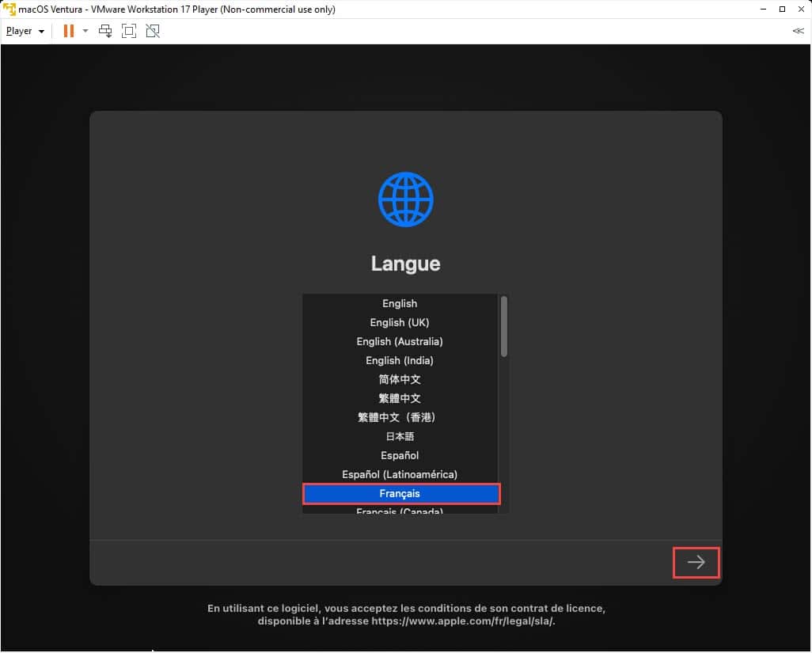
Task: Maximize the VMware Player window
Action: coord(782,9)
